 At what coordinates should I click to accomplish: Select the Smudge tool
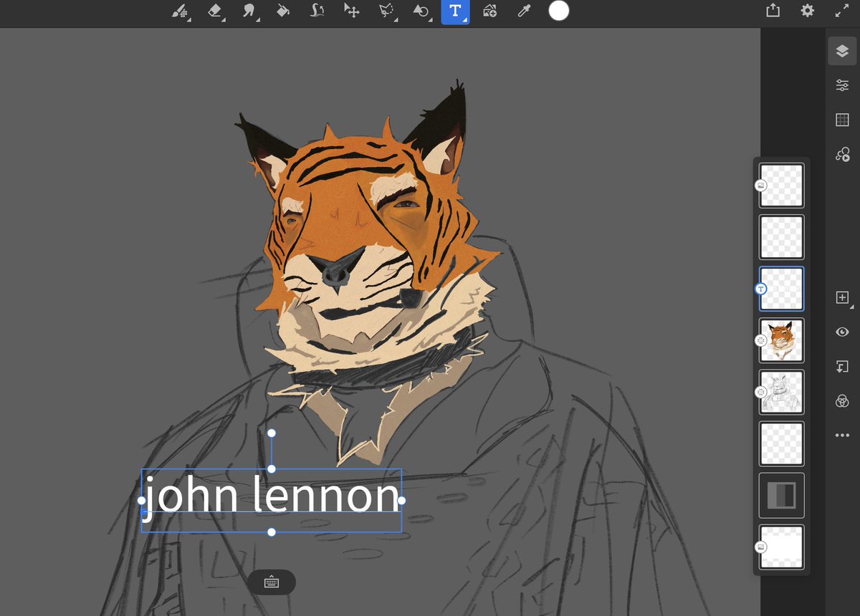click(x=249, y=11)
